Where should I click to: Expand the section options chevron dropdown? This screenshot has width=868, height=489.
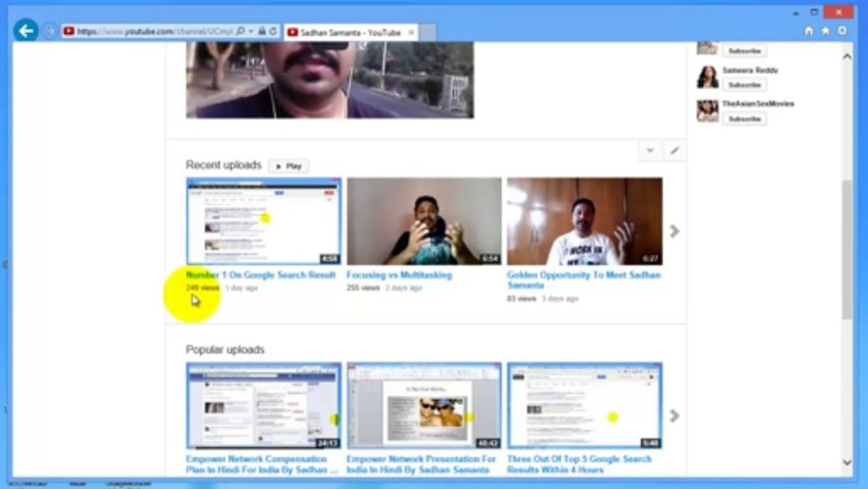[650, 151]
